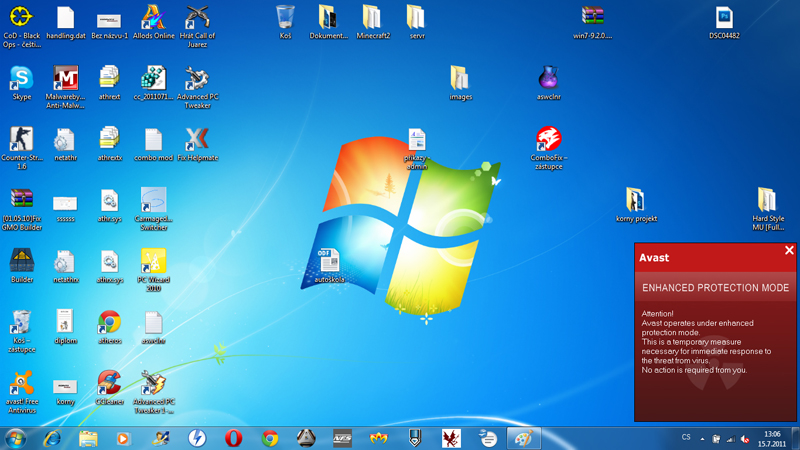Image resolution: width=800 pixels, height=450 pixels.
Task: Open the handling.dat file icon
Action: (65, 17)
